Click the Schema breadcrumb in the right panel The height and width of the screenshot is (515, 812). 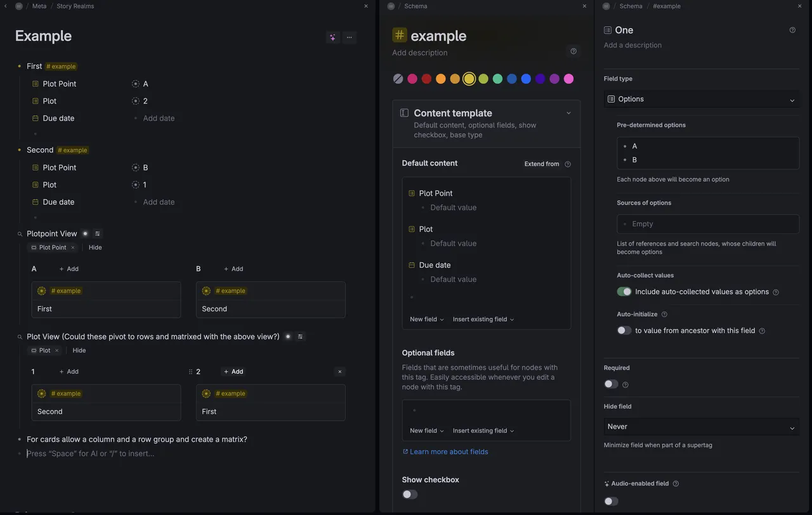[x=631, y=6]
